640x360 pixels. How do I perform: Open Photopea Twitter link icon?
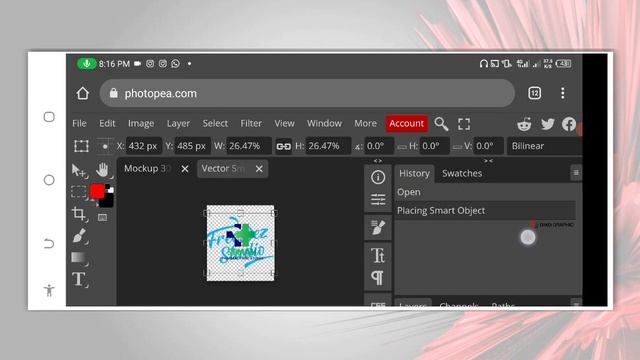pyautogui.click(x=547, y=124)
